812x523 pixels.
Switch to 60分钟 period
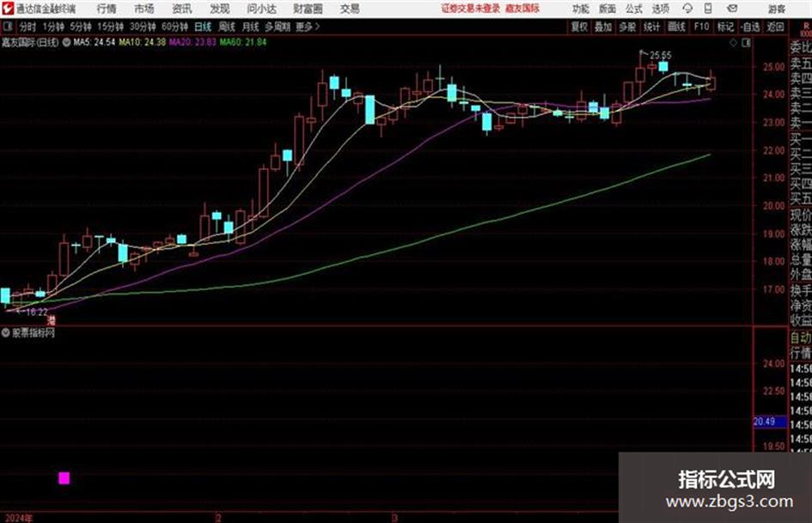[x=175, y=27]
